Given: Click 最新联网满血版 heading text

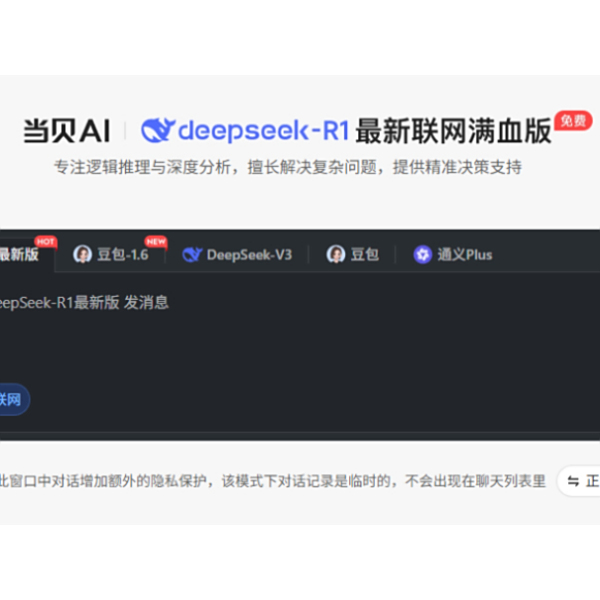Looking at the screenshot, I should [x=453, y=131].
